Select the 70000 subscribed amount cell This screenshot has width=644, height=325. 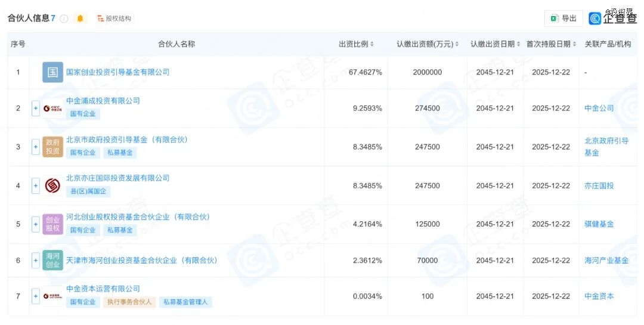pyautogui.click(x=428, y=261)
